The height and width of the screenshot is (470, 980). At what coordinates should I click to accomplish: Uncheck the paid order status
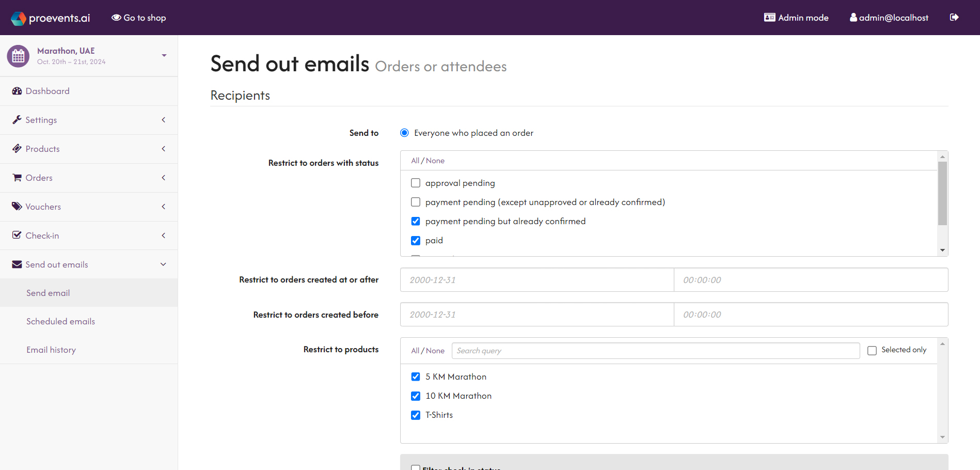(416, 240)
